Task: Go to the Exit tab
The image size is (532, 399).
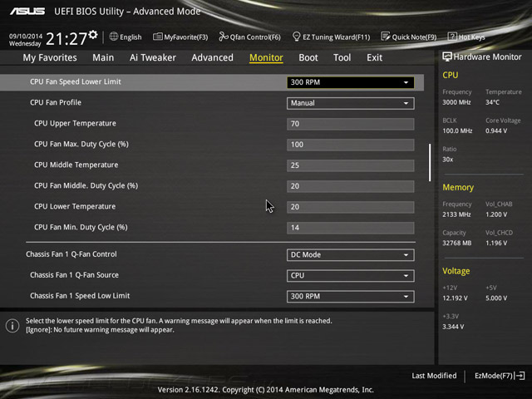Action: tap(374, 57)
